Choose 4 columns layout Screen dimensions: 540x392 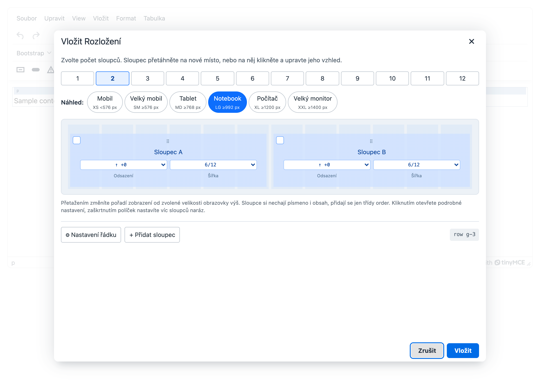[x=182, y=78]
